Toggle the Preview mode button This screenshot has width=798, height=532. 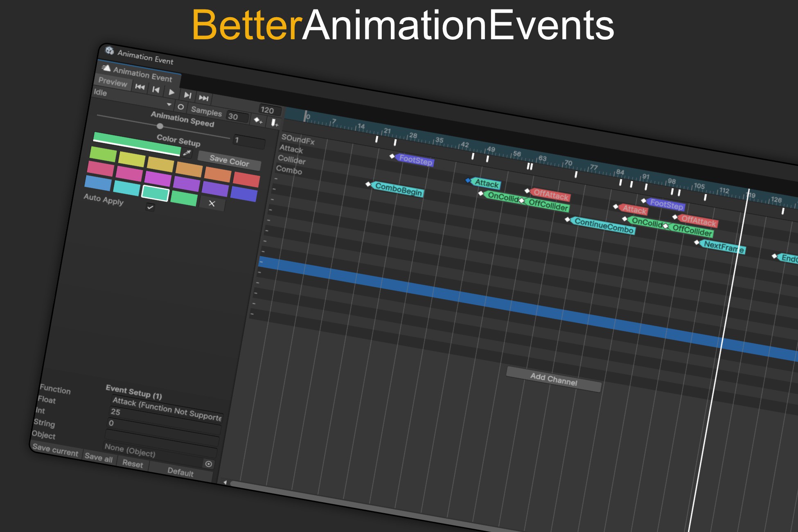tap(113, 82)
